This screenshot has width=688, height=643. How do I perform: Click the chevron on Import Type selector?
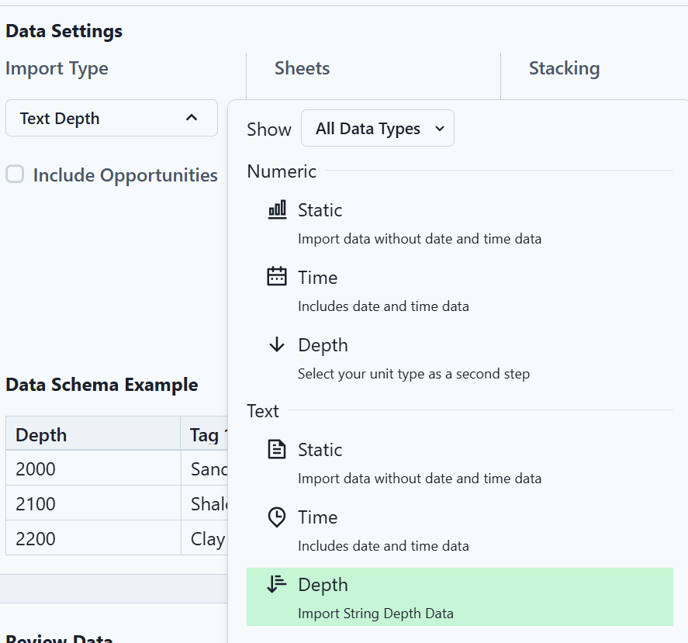pos(191,118)
